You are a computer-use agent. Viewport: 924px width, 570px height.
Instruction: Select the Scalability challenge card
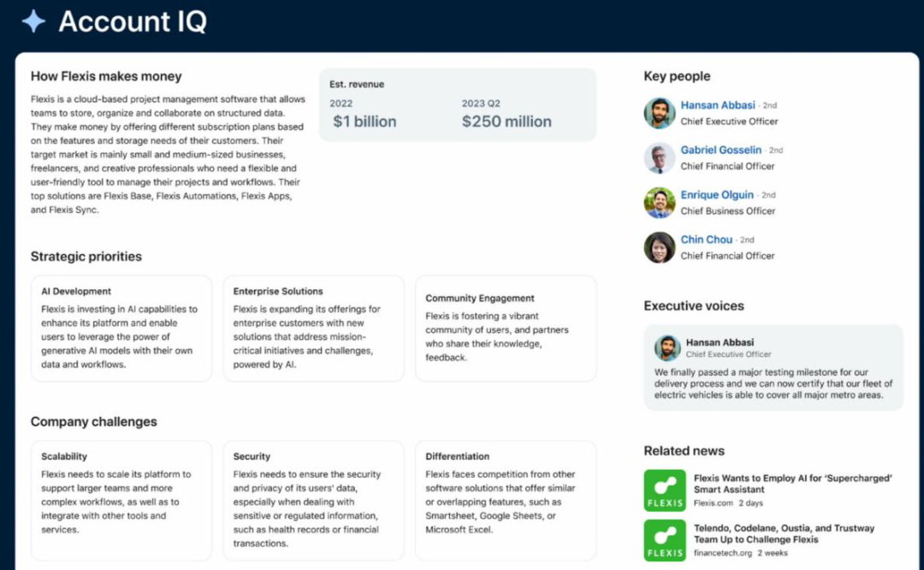(x=121, y=501)
